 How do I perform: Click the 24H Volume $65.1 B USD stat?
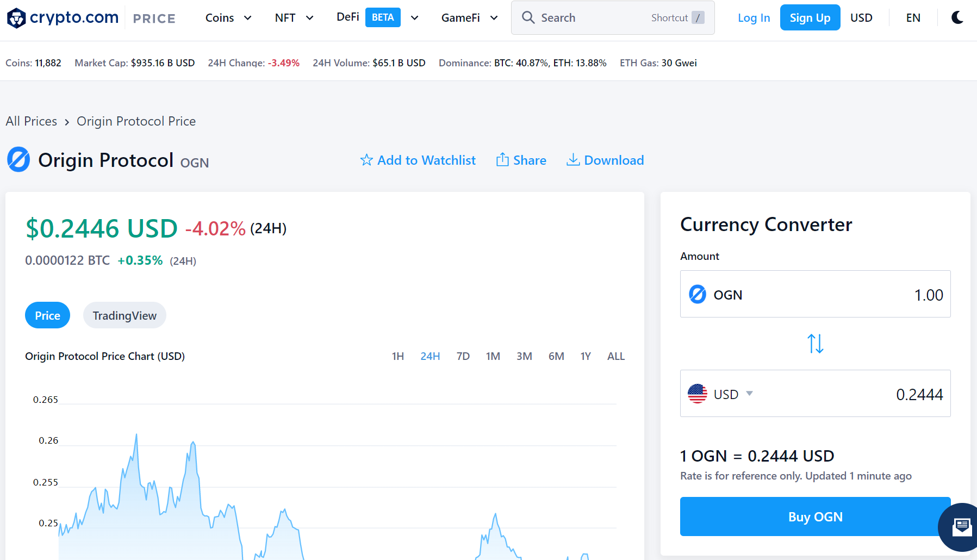click(369, 63)
